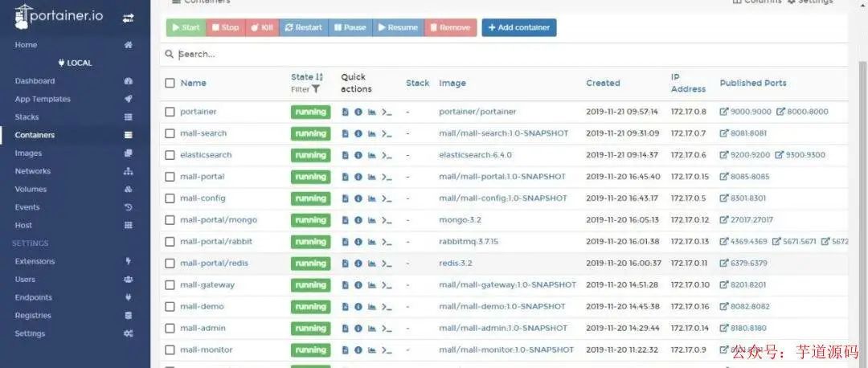Open logs icon for mall-portal/rabbit row
Image resolution: width=868 pixels, height=368 pixels.
[345, 242]
